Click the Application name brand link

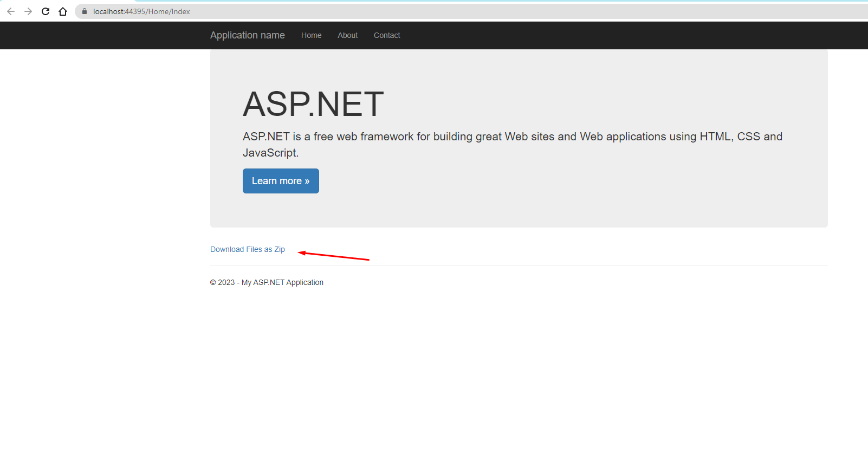click(247, 35)
